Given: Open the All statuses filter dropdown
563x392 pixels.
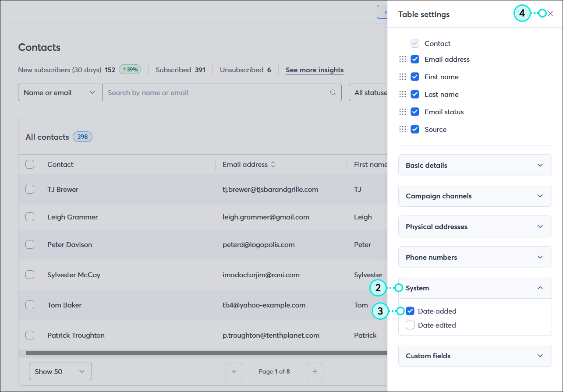Looking at the screenshot, I should tap(371, 92).
